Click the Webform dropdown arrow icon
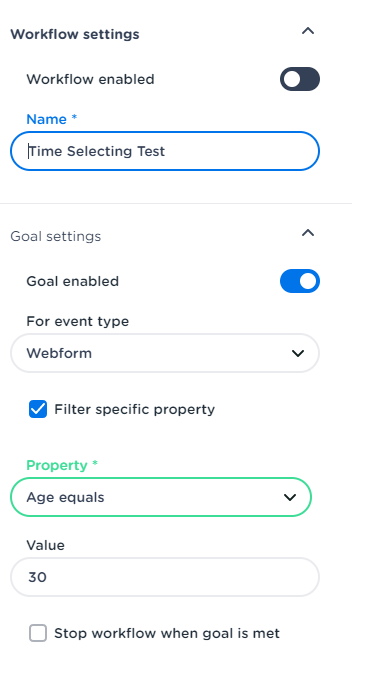 click(298, 353)
